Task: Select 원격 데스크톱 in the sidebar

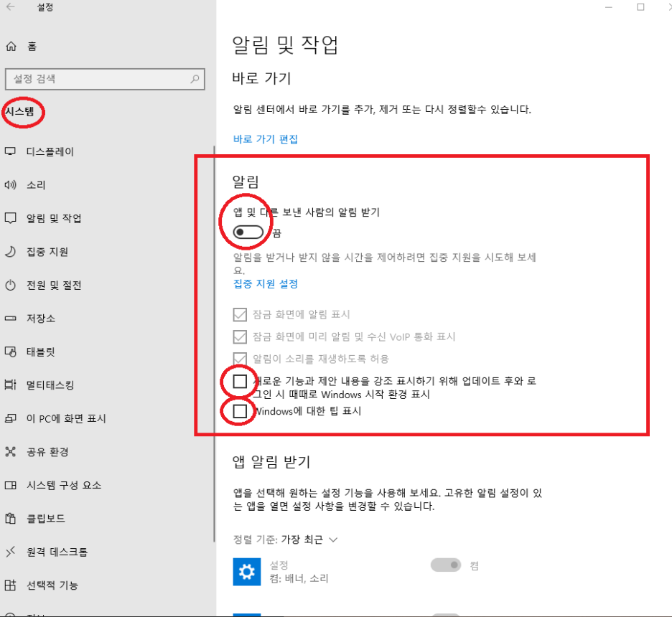Action: click(x=57, y=552)
